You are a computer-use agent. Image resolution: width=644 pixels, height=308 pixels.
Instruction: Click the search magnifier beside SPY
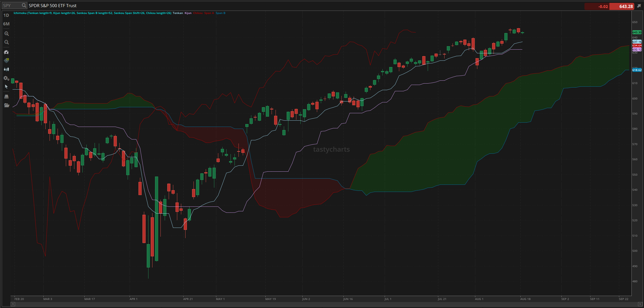tap(24, 5)
